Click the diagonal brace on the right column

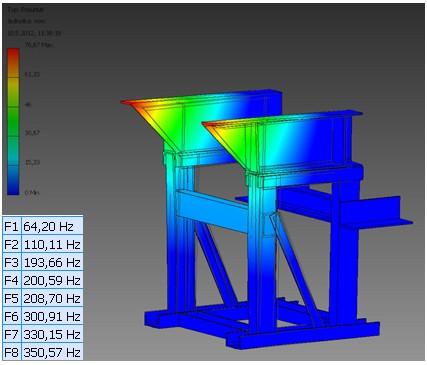(x=294, y=267)
